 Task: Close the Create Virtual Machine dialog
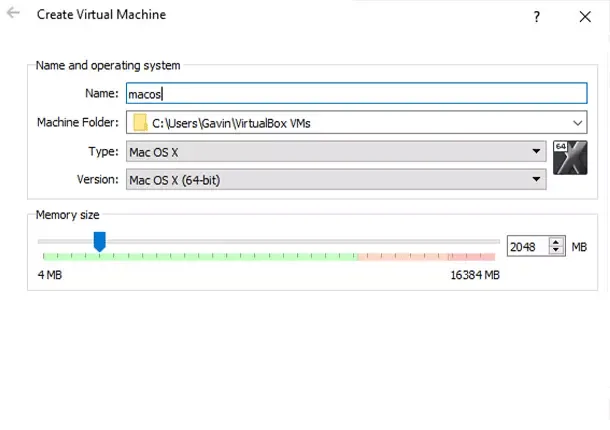coord(585,16)
